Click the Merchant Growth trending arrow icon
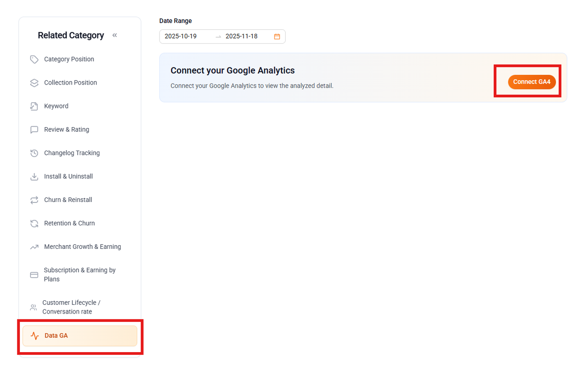588x376 pixels. tap(34, 247)
